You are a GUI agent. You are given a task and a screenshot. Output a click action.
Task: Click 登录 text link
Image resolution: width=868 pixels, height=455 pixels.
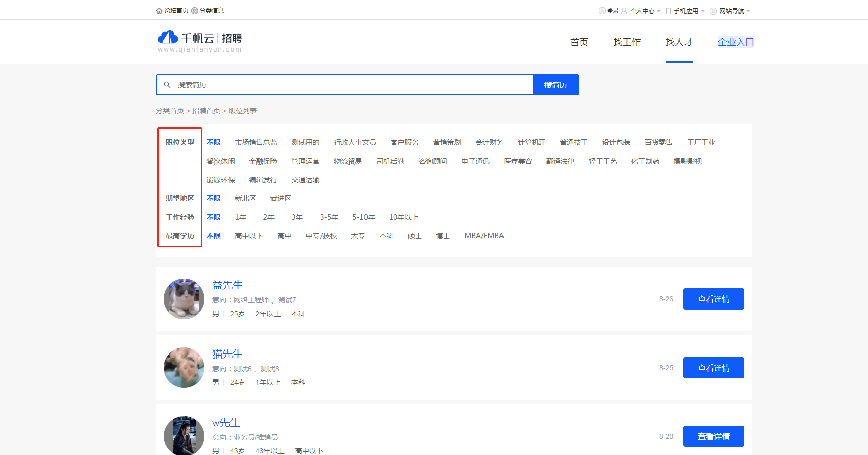tap(613, 11)
